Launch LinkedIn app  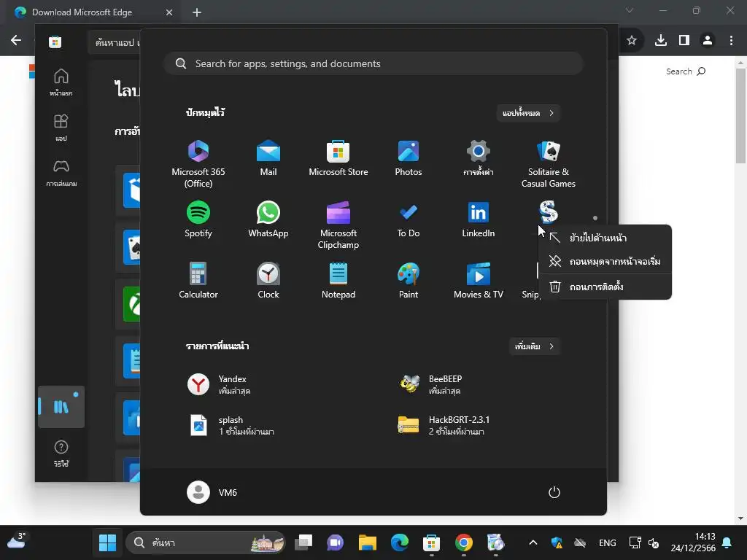(479, 219)
